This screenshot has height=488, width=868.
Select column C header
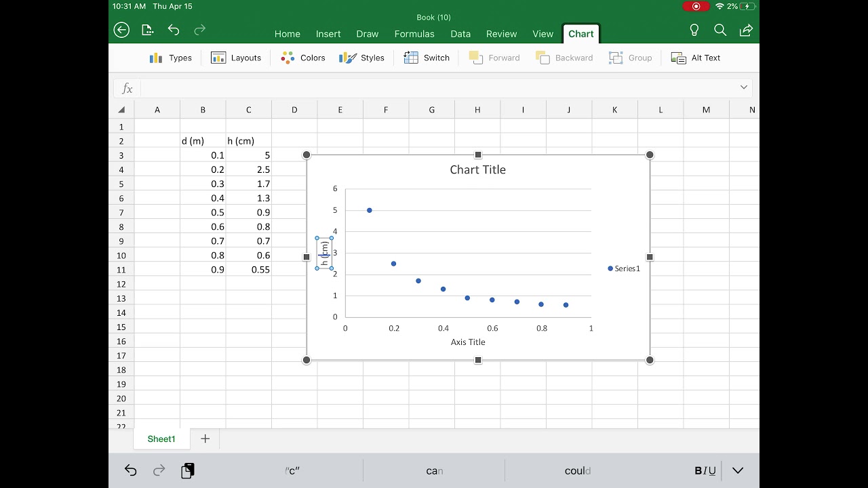coord(249,110)
